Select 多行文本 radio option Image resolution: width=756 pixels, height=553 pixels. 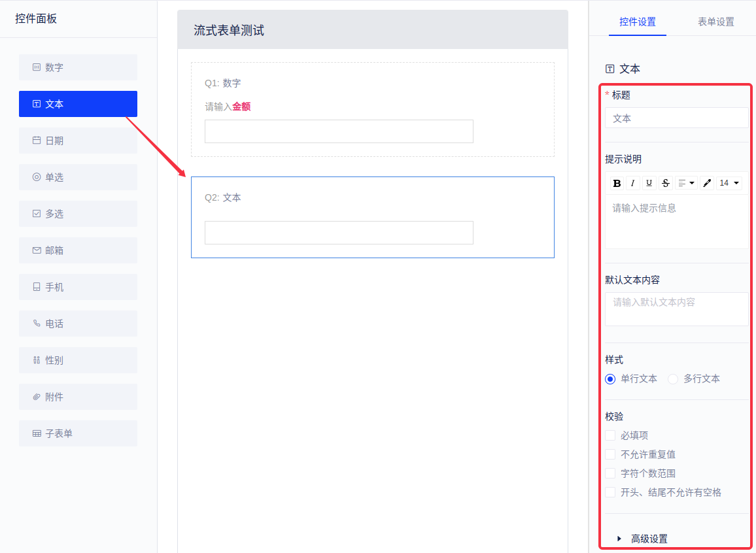673,379
